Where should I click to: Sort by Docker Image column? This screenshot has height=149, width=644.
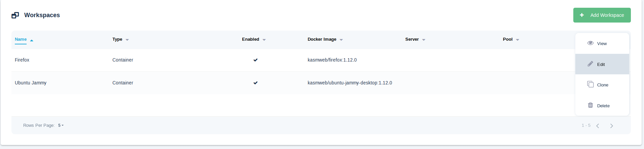tap(322, 39)
